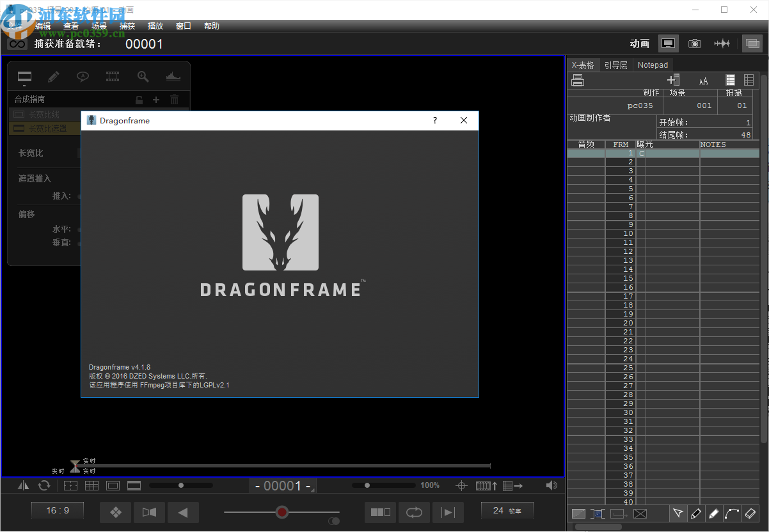This screenshot has width=769, height=532.
Task: Add a new exposure column with the plus icon
Action: pos(673,79)
